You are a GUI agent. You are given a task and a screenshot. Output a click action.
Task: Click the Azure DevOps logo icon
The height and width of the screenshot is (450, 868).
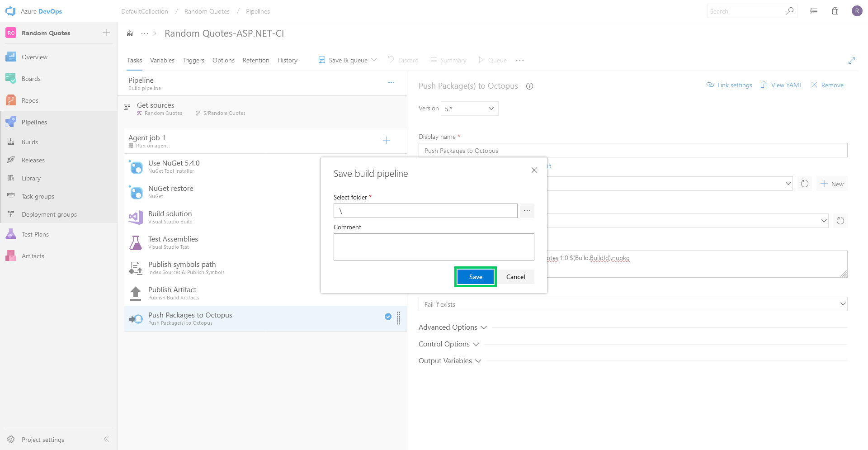pyautogui.click(x=10, y=11)
